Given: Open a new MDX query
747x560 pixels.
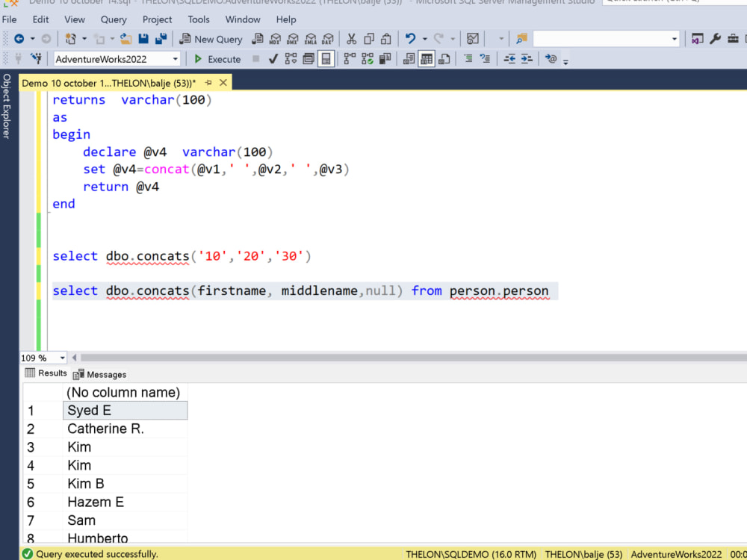Looking at the screenshot, I should [276, 39].
